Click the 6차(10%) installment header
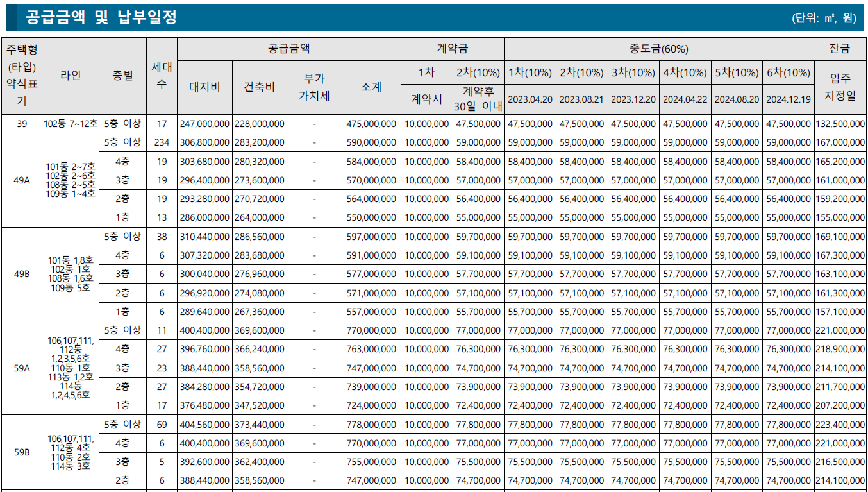Screen dimensions: 868x492 tap(789, 72)
